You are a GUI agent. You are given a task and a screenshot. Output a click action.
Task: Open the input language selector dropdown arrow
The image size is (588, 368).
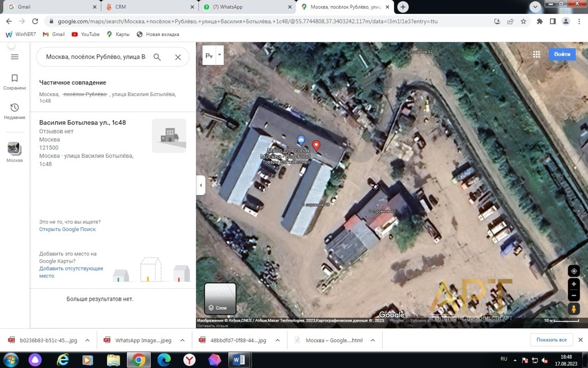[x=220, y=55]
